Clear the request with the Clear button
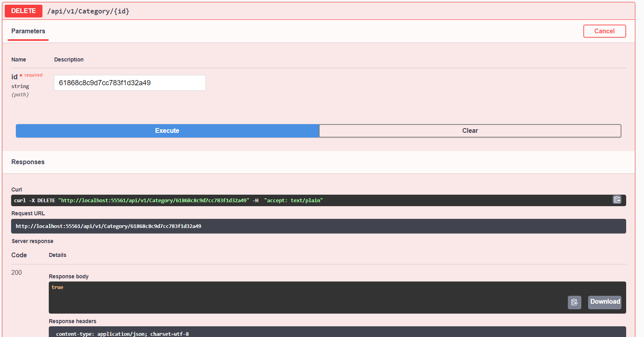The width and height of the screenshot is (644, 337). click(470, 131)
